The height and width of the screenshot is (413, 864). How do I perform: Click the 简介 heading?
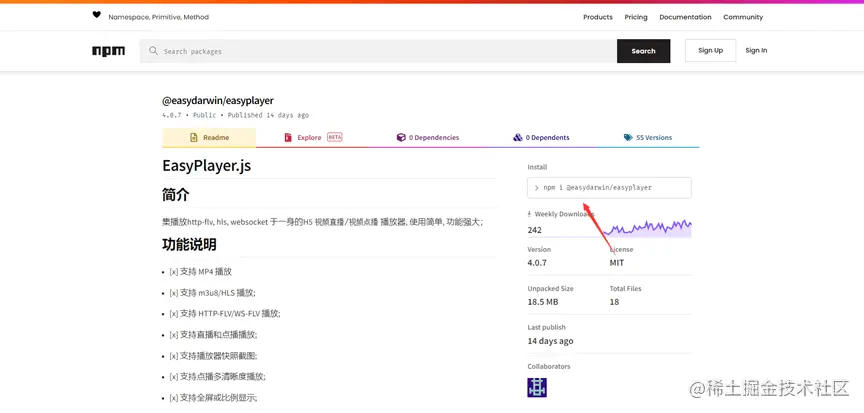coord(176,195)
